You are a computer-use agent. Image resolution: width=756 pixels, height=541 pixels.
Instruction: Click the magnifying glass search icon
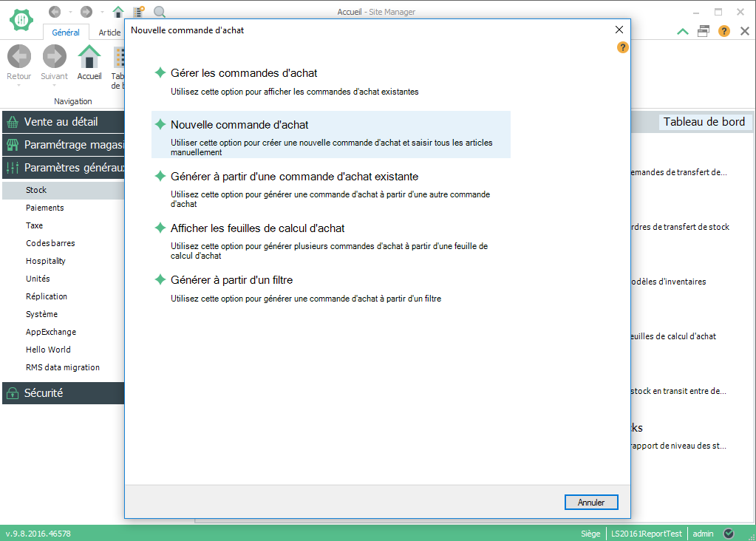point(160,12)
